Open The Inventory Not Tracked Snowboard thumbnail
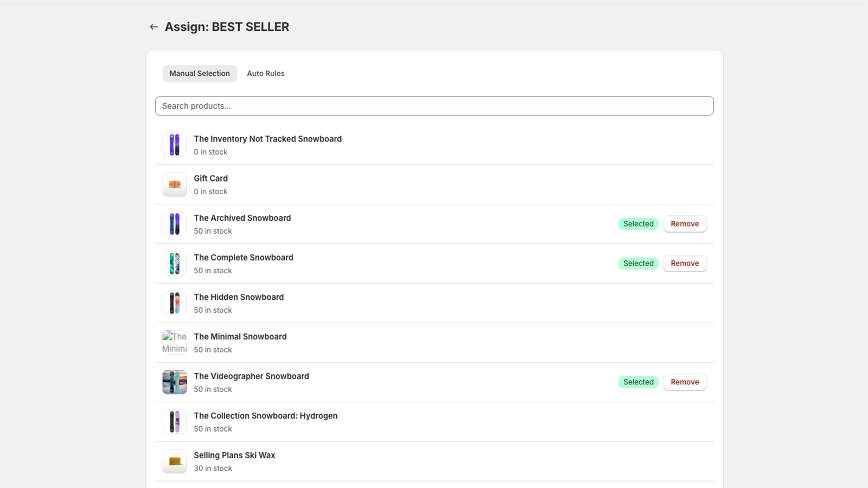 click(x=175, y=145)
